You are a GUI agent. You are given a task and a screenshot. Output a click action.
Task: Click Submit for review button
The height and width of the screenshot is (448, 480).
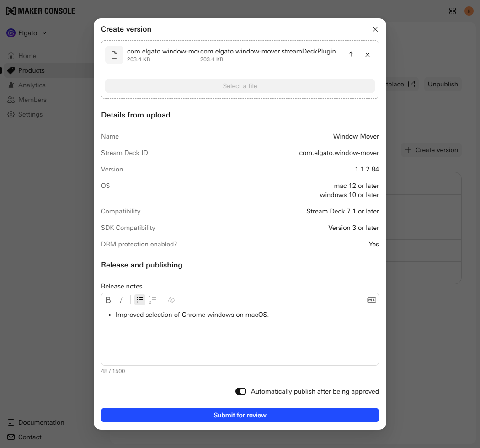click(x=240, y=415)
